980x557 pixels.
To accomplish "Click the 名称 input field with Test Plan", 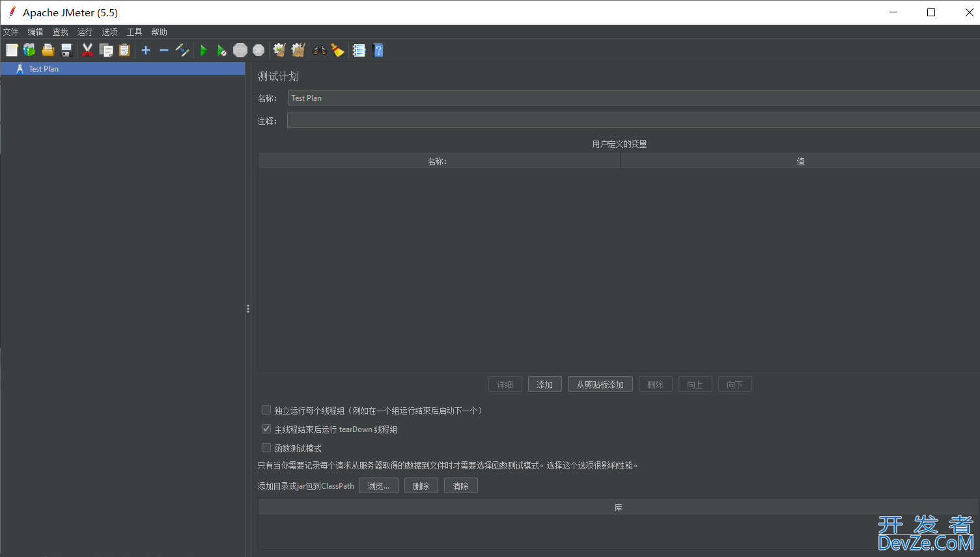I will click(634, 98).
